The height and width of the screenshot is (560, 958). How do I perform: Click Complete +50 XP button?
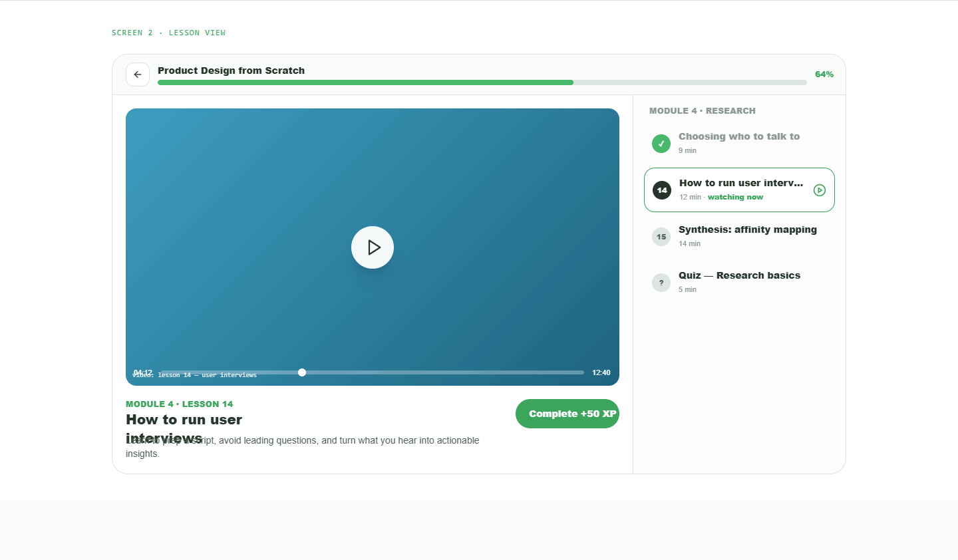tap(567, 414)
